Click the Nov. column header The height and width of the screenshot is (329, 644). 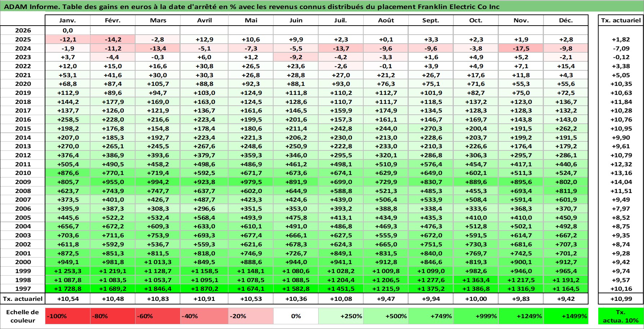[521, 20]
